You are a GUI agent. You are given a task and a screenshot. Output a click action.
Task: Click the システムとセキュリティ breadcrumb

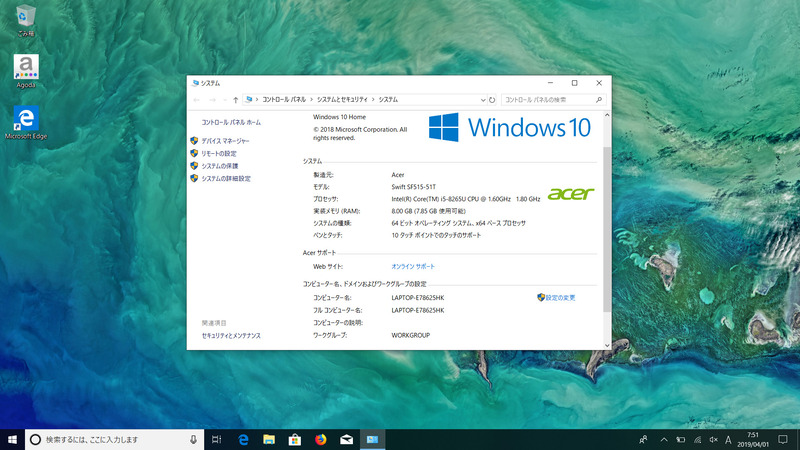click(x=342, y=99)
